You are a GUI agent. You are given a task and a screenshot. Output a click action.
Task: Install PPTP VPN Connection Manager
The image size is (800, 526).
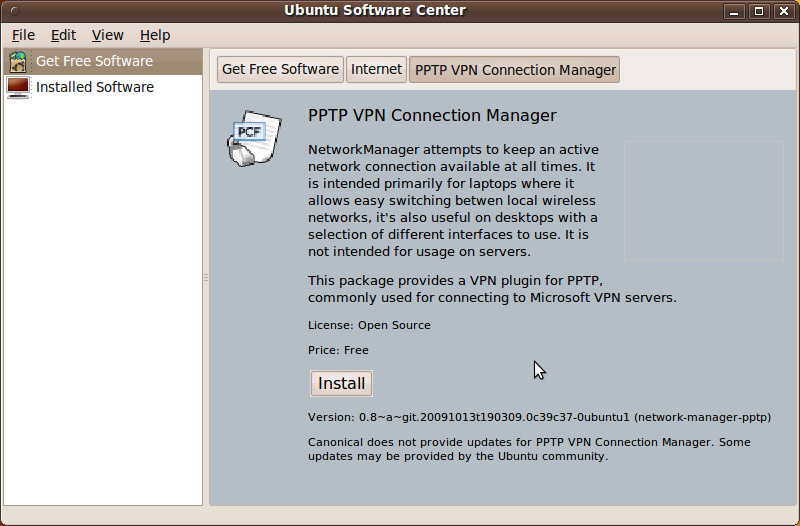(x=341, y=383)
